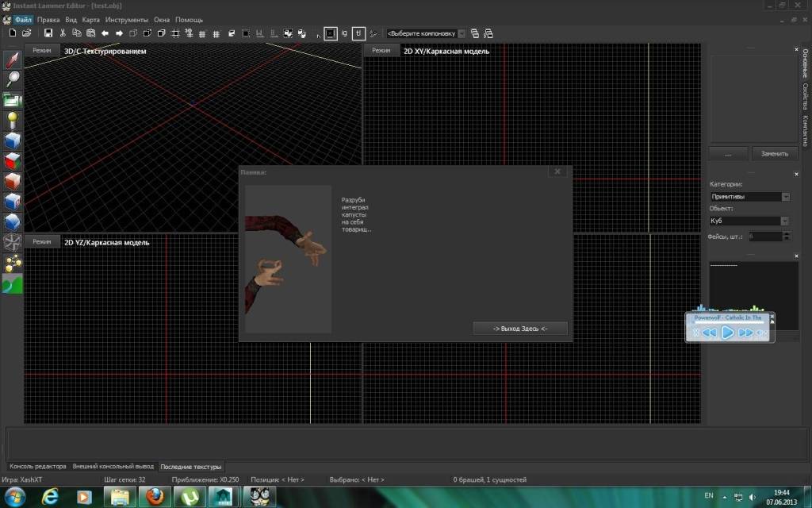Switch to the Последние текстуры tab
Screen dimensions: 812x508
pos(191,467)
